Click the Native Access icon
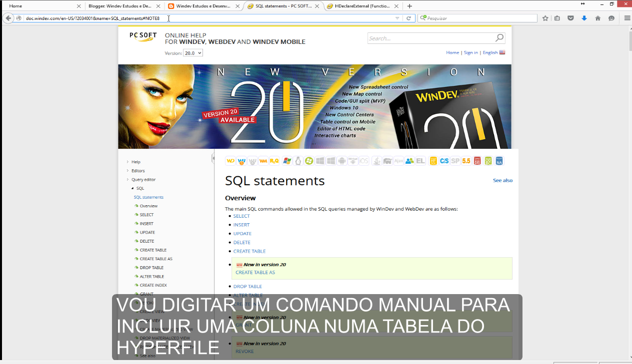Viewport: 632px width, 364px height. [499, 161]
